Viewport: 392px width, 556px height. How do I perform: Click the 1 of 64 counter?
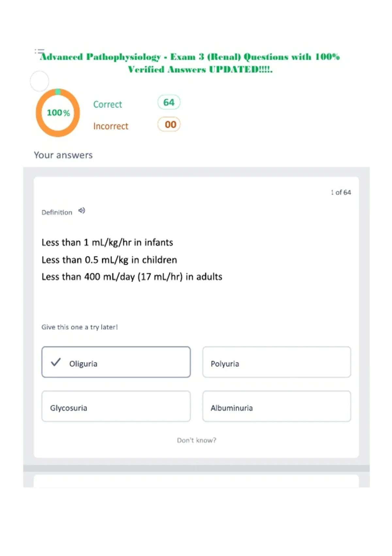click(x=341, y=192)
